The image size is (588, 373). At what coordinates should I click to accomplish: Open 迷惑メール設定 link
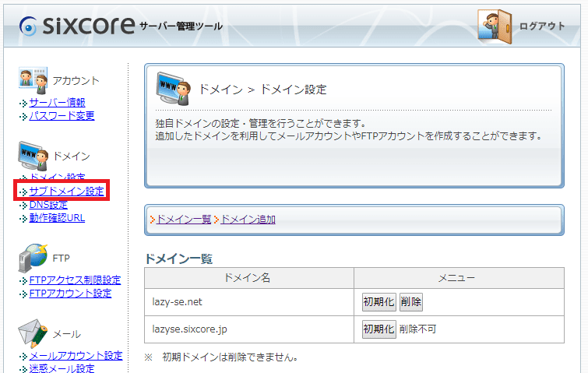[x=62, y=368]
